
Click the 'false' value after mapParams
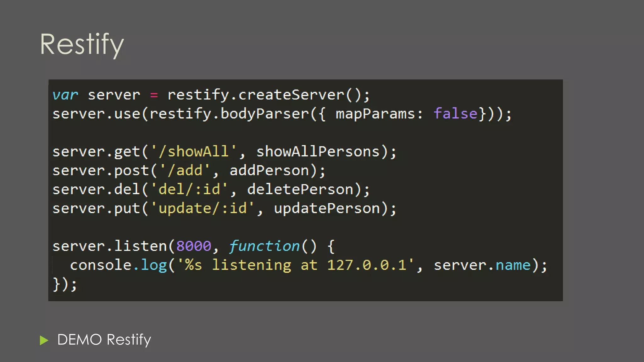pyautogui.click(x=456, y=113)
